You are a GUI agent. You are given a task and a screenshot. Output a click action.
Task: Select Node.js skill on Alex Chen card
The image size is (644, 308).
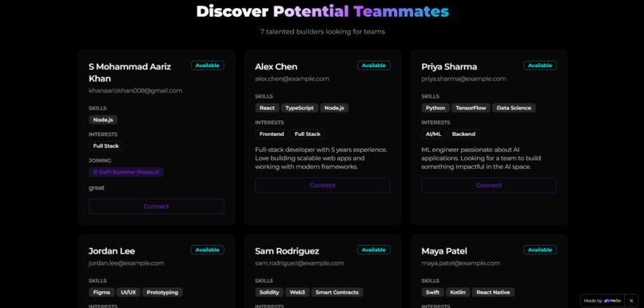click(334, 108)
